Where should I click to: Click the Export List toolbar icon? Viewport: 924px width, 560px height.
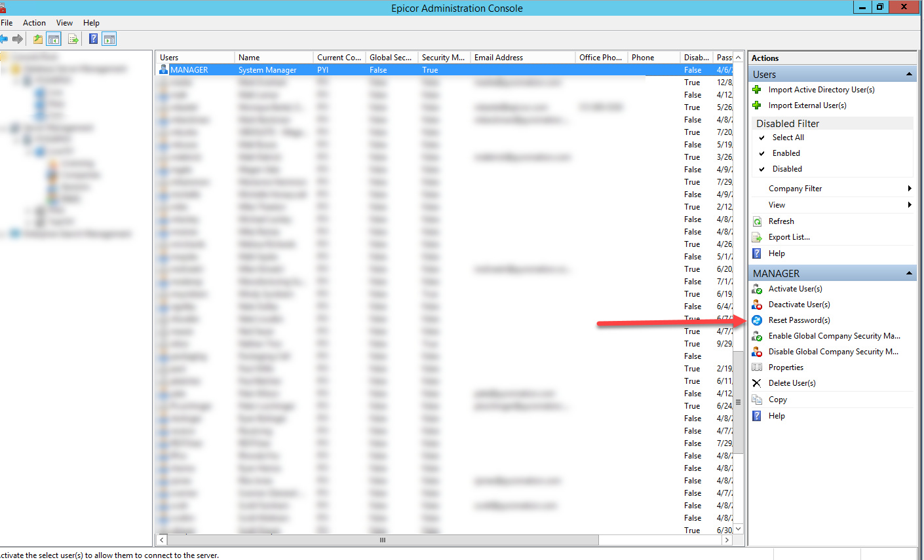73,39
